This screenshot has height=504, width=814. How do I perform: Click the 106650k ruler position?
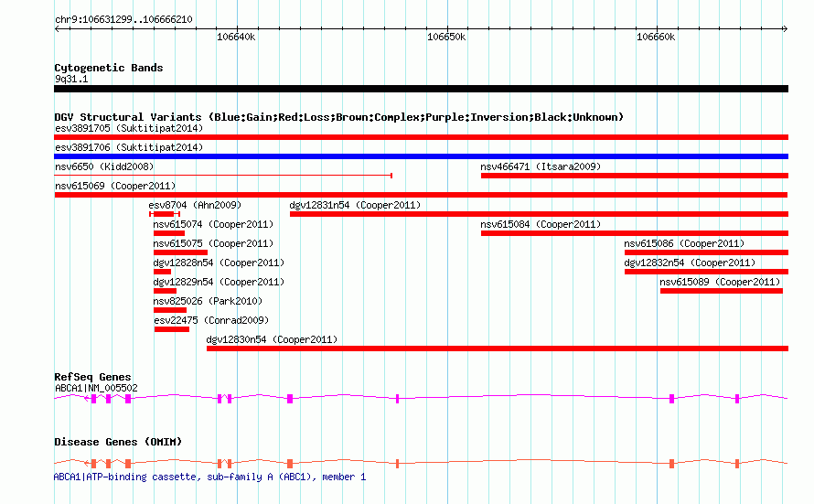[446, 37]
